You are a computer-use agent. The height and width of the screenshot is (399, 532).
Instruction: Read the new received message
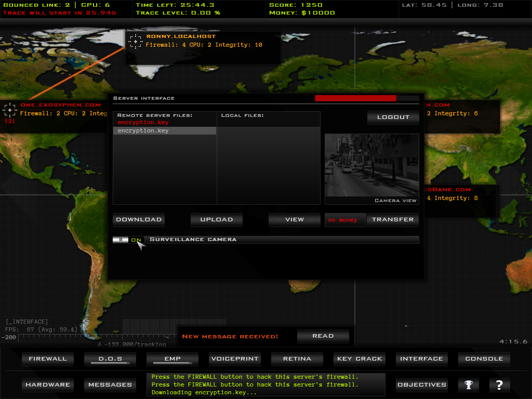[323, 336]
